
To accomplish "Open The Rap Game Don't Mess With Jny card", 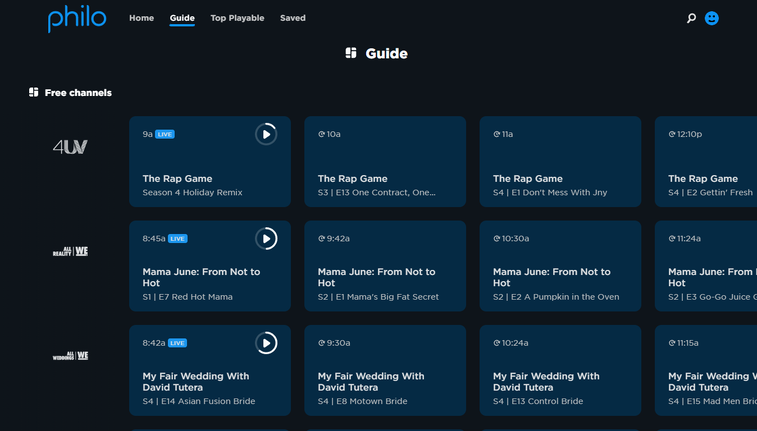I will click(560, 162).
